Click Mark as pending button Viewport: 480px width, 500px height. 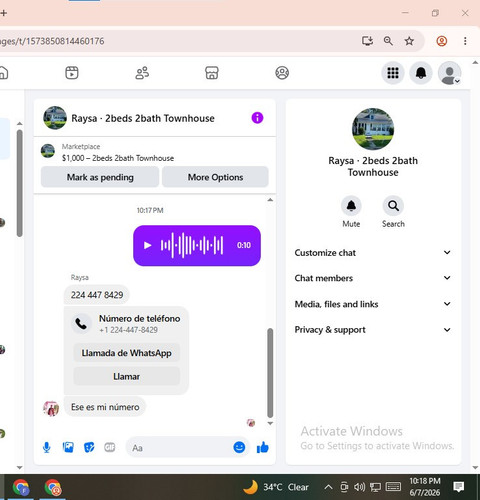click(x=100, y=177)
